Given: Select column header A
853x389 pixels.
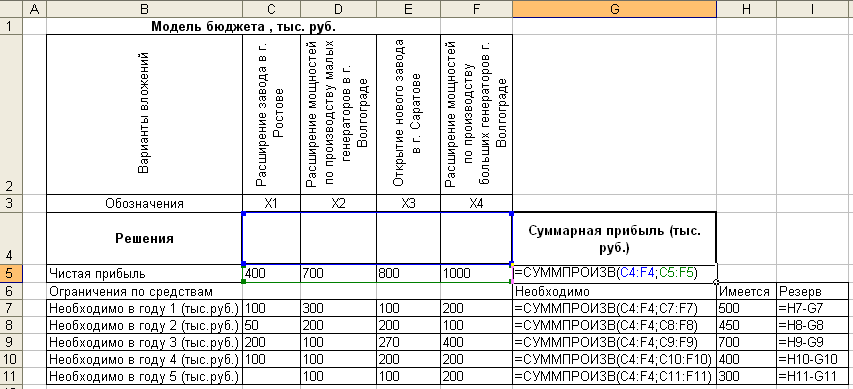Looking at the screenshot, I should 35,9.
